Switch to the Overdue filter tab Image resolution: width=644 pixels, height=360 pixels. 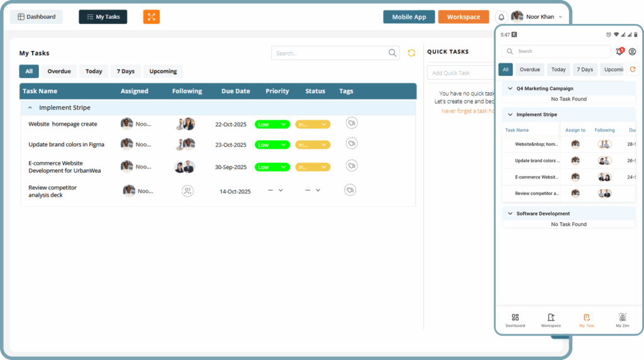click(59, 71)
